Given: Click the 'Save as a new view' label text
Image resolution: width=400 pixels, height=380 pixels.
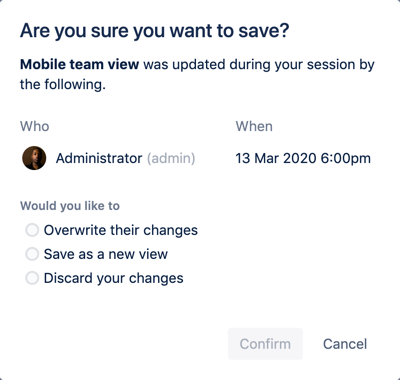Looking at the screenshot, I should click(x=106, y=254).
